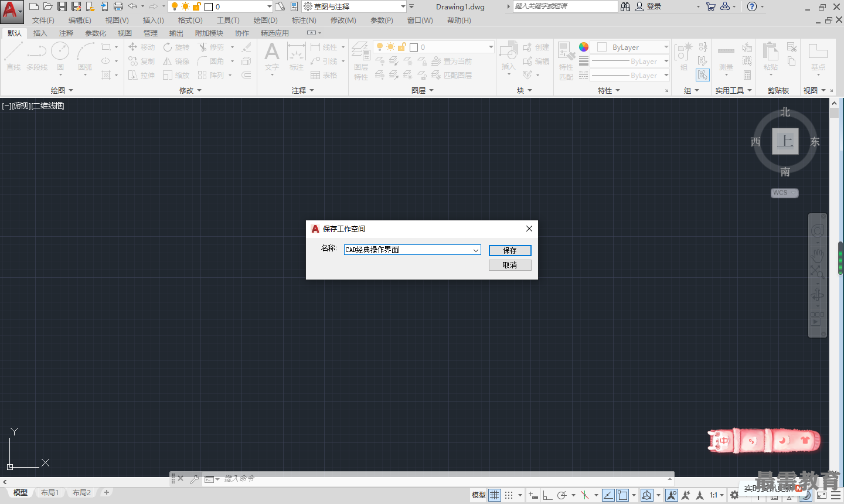
Task: Click the New drawing icon
Action: click(34, 6)
